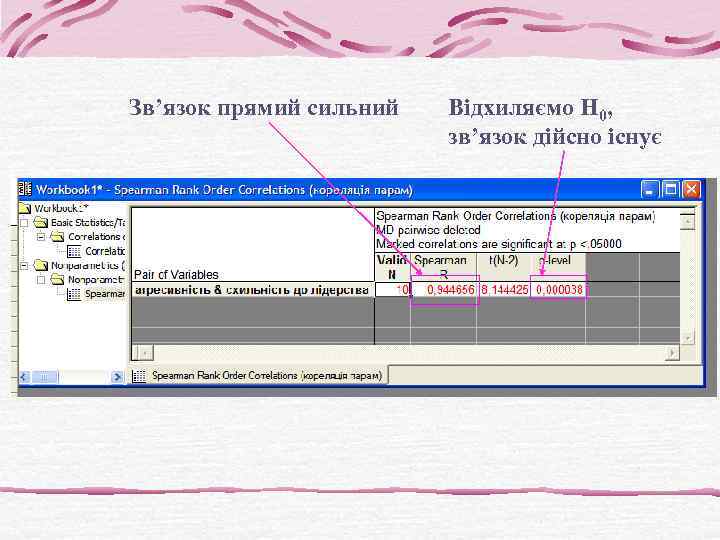Image resolution: width=720 pixels, height=540 pixels.
Task: Maximize the Workbook1 window
Action: (x=670, y=189)
